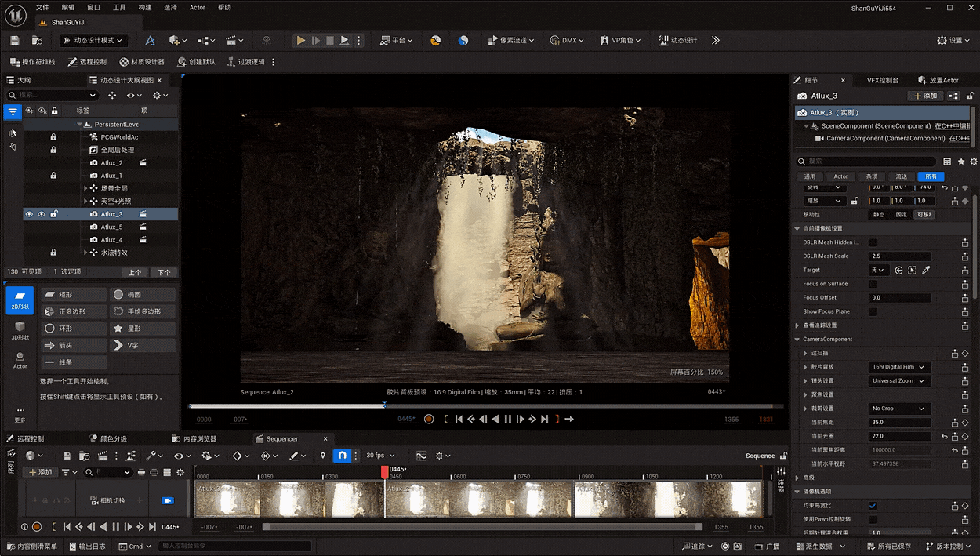Toggle the DSLR Mesh Hidden checkbox
This screenshot has height=556, width=980.
point(873,242)
